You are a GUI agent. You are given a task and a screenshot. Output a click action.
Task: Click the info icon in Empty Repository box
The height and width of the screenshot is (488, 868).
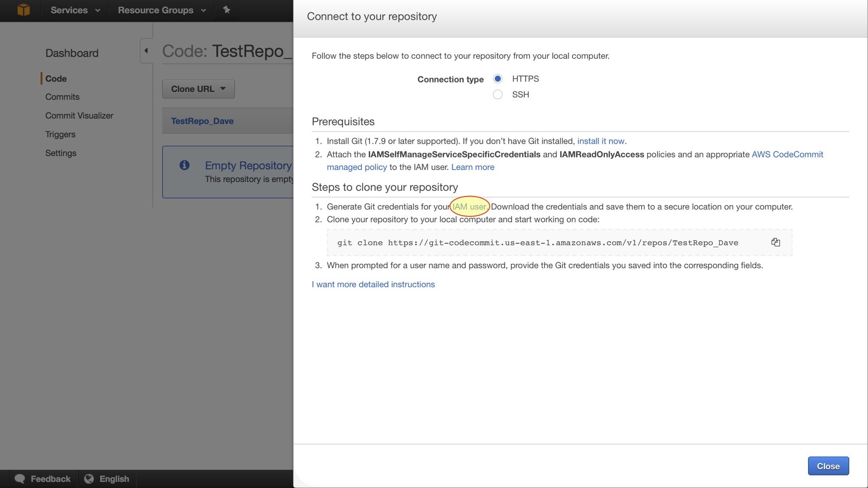click(x=184, y=165)
